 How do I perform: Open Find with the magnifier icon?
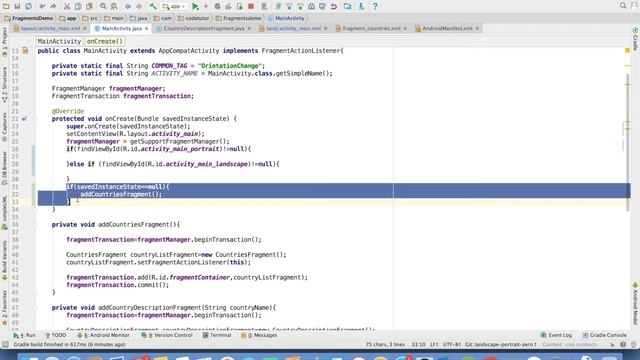point(103,6)
